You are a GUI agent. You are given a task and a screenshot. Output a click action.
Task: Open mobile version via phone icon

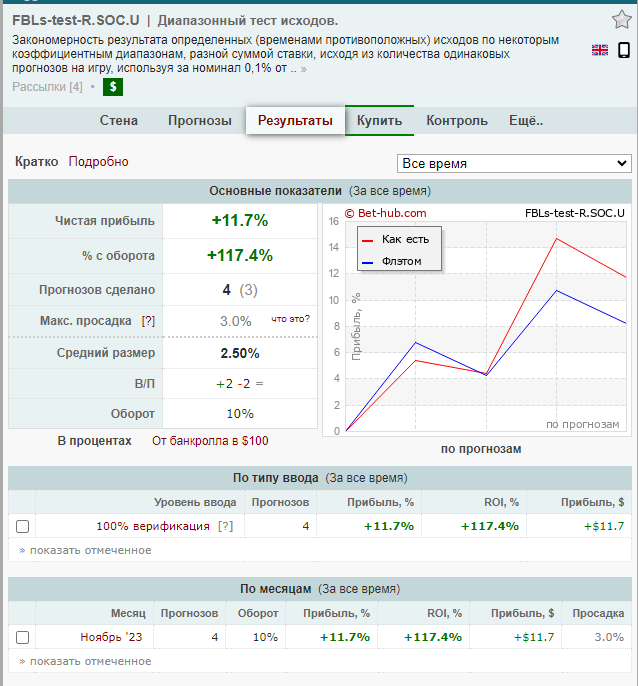pos(624,50)
